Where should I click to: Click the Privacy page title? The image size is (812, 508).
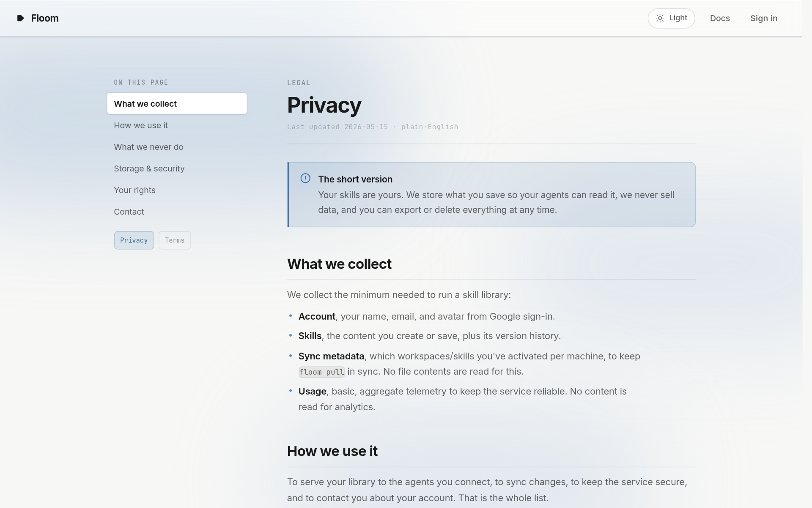[x=324, y=105]
